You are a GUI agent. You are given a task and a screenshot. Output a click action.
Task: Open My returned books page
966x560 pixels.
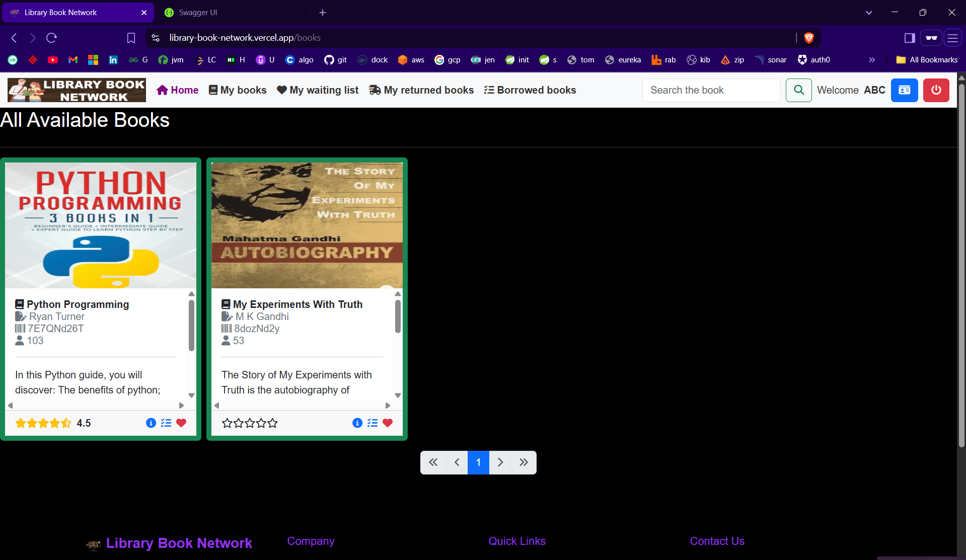(421, 90)
